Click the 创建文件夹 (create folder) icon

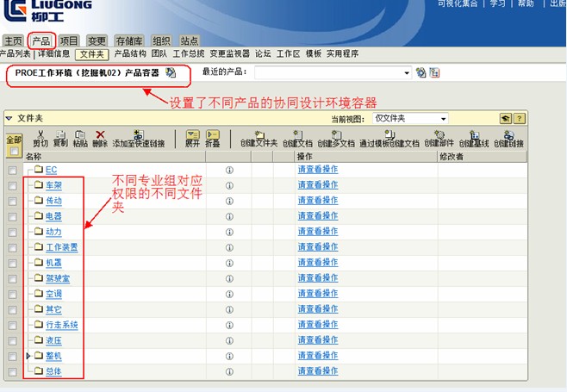(x=259, y=135)
